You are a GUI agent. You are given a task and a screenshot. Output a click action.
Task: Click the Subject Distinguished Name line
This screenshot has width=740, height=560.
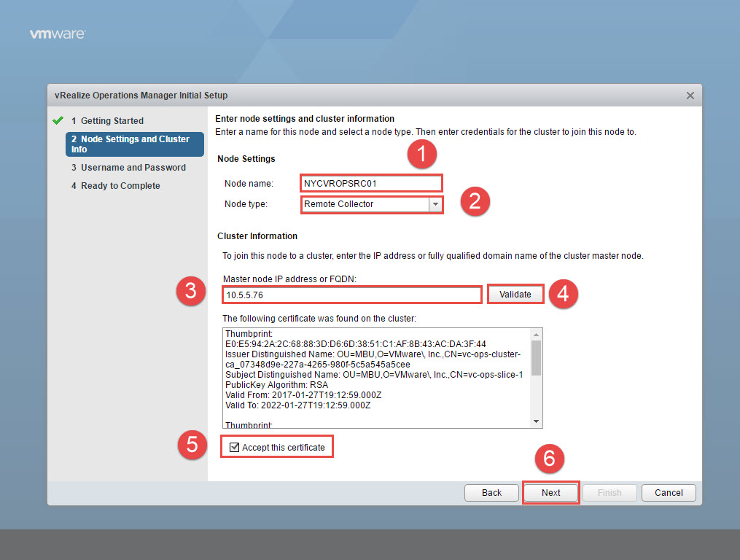(x=374, y=375)
